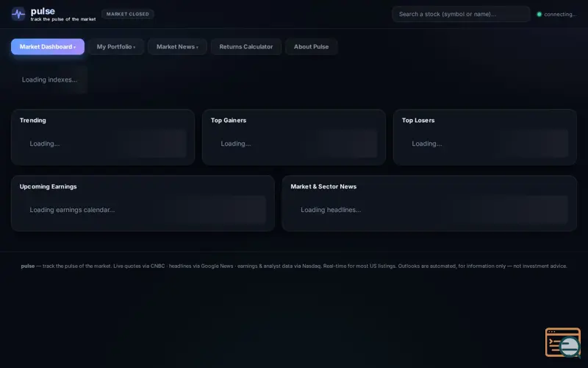588x368 pixels.
Task: Click the pulse brand name in the header
Action: [43, 11]
